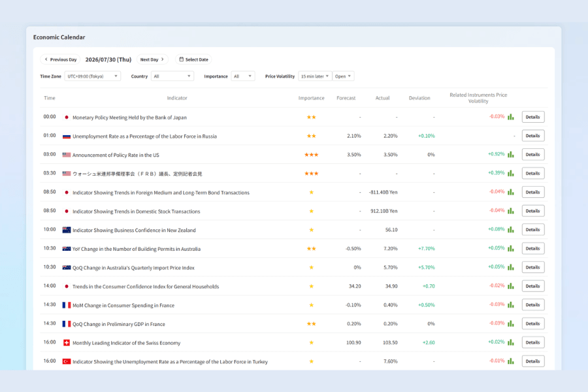Open Details for Russia Unemployment Rate
Image resolution: width=588 pixels, height=392 pixels.
pyautogui.click(x=533, y=136)
